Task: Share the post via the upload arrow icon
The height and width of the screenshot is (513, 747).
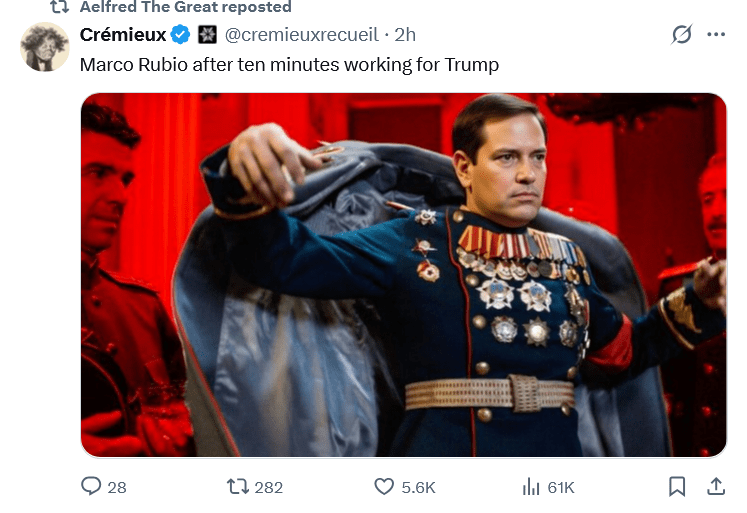Action: (x=716, y=486)
